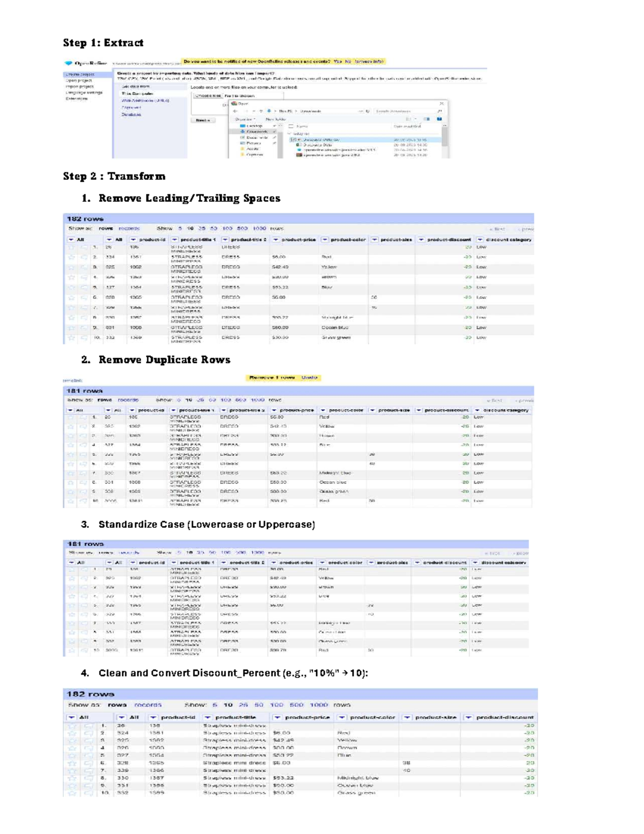Image resolution: width=644 pixels, height=834 pixels.
Task: Star row 5 in the Remove Leading/Trailing Spaces table
Action: click(x=71, y=287)
